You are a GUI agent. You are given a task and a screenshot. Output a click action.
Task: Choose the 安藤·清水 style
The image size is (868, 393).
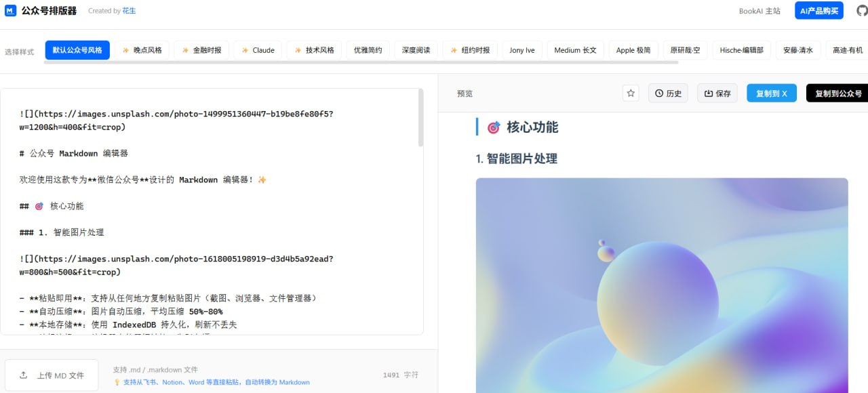pos(798,50)
